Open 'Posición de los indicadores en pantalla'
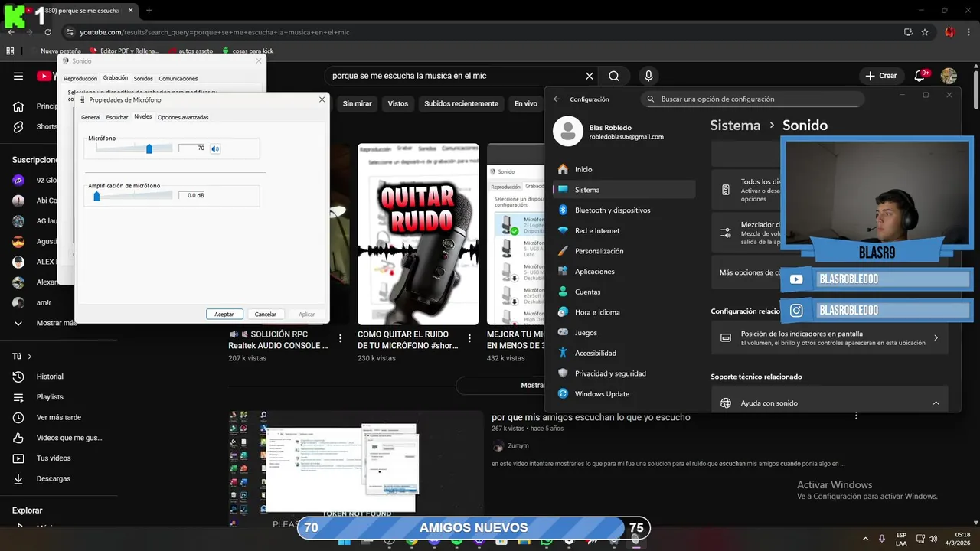 pyautogui.click(x=829, y=337)
